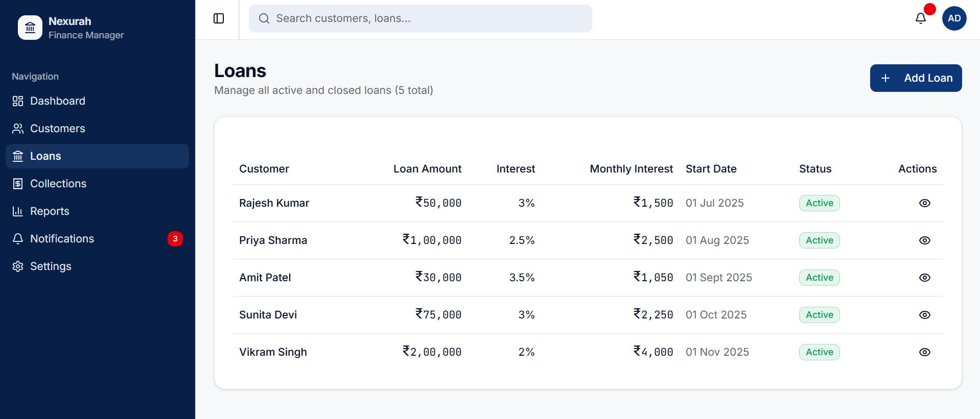Click the Loan Amount column header
Image resolution: width=980 pixels, height=419 pixels.
tap(427, 169)
